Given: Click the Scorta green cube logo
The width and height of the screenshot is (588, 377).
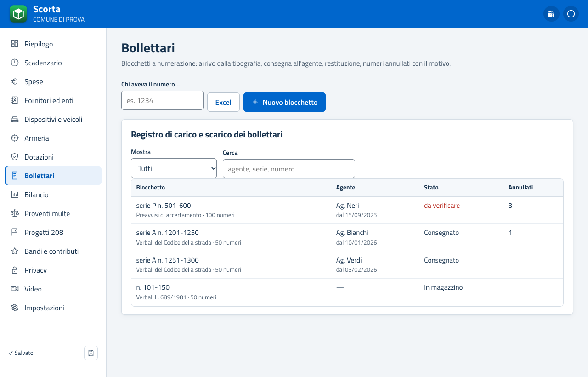Looking at the screenshot, I should (18, 14).
